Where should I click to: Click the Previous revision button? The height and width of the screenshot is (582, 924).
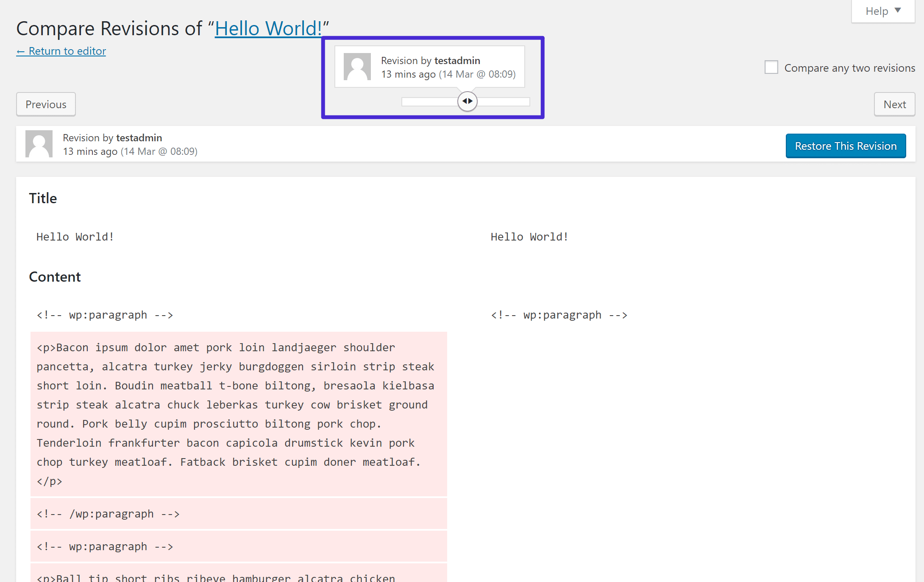[45, 104]
